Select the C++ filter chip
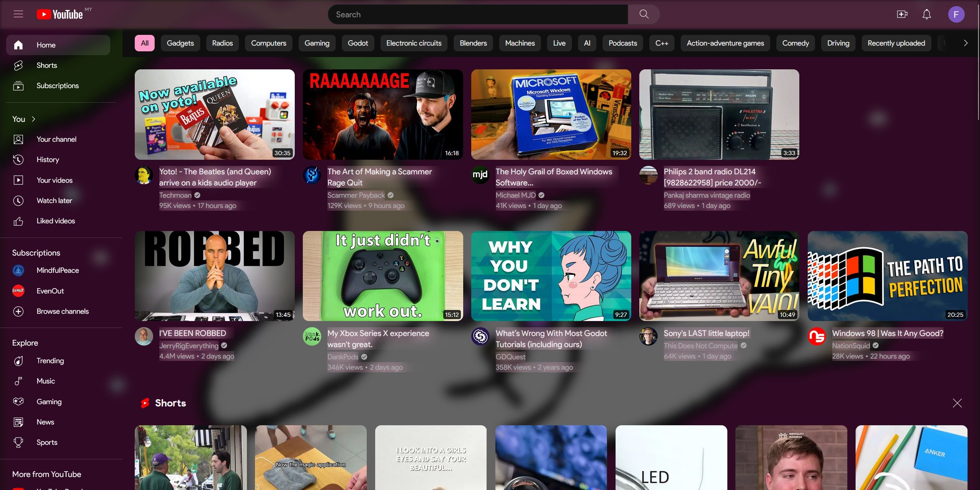The image size is (980, 490). (662, 43)
